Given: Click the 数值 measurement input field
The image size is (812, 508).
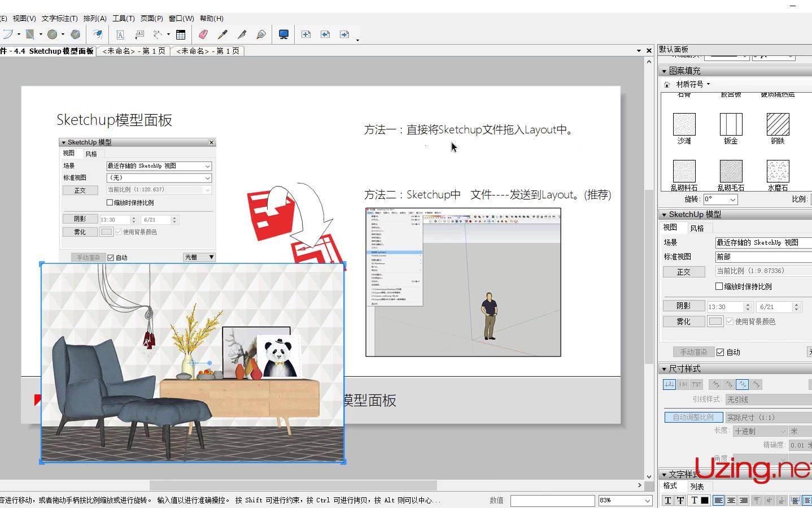Looking at the screenshot, I should point(553,501).
